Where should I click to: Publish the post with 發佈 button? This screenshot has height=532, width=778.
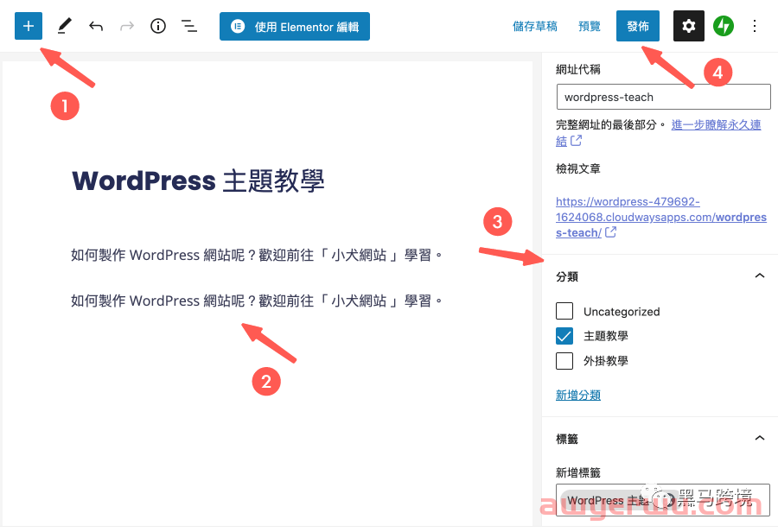[638, 26]
